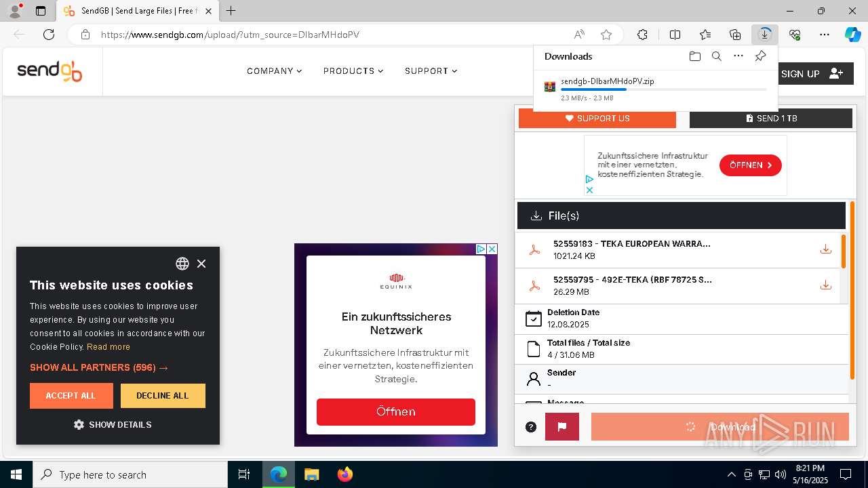Viewport: 868px width, 488px height.
Task: Open the Extensions puzzle icon
Action: click(642, 35)
